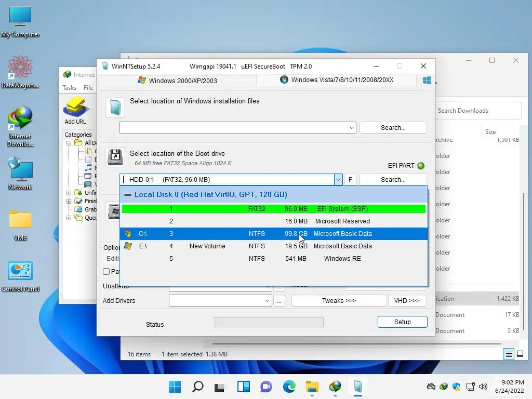Toggle the Pa... checkbox under Options

[106, 271]
